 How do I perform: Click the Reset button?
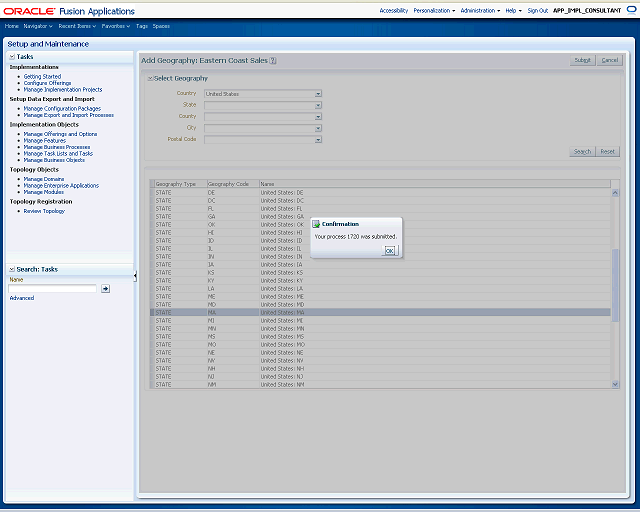607,151
